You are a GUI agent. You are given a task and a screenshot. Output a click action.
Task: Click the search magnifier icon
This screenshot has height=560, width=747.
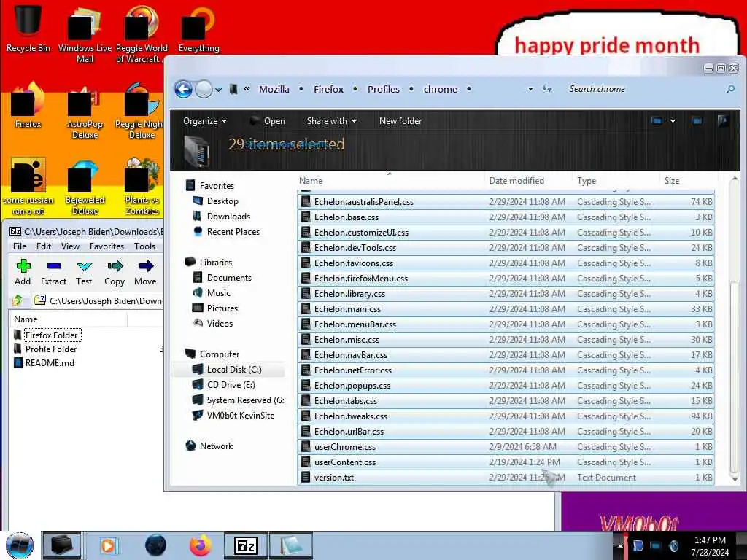[x=729, y=89]
